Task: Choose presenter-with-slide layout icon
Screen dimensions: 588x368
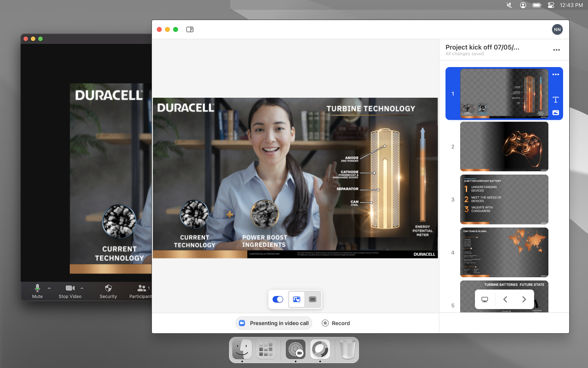Action: point(296,299)
